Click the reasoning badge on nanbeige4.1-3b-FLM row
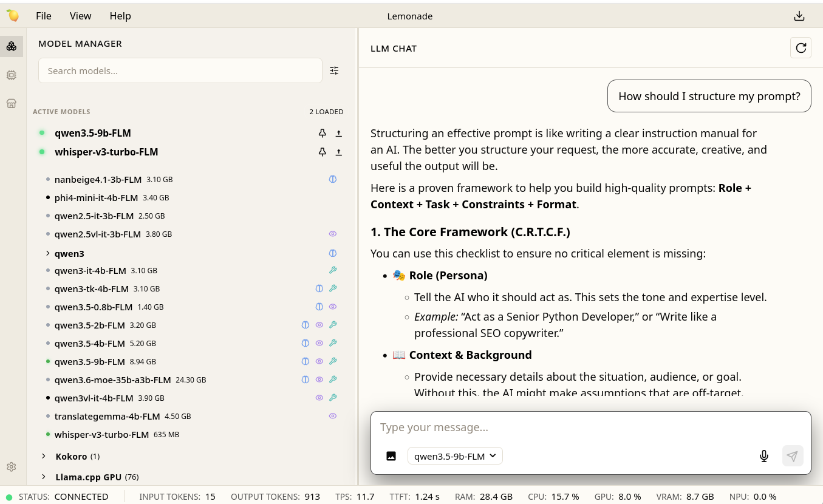The height and width of the screenshot is (504, 823). [333, 179]
